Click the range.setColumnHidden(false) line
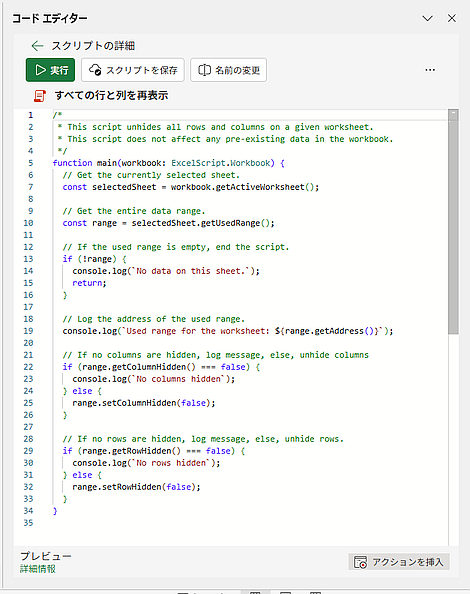470x594 pixels. [x=144, y=403]
